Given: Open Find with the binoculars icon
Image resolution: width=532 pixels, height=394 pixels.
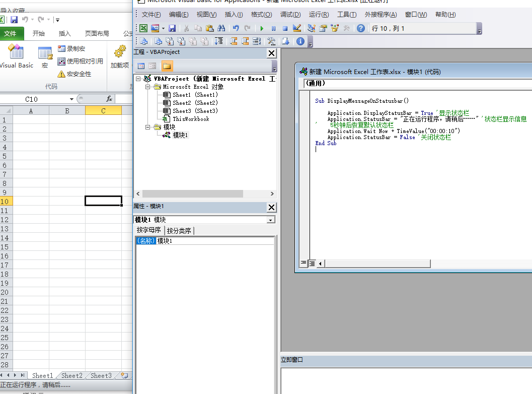Looking at the screenshot, I should pyautogui.click(x=221, y=29).
